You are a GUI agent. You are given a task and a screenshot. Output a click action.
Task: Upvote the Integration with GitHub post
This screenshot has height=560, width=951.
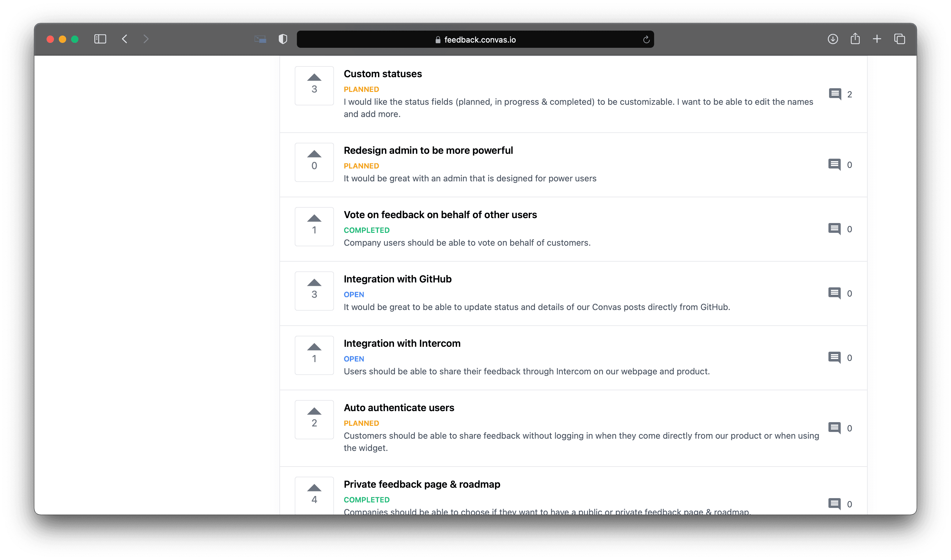click(314, 291)
